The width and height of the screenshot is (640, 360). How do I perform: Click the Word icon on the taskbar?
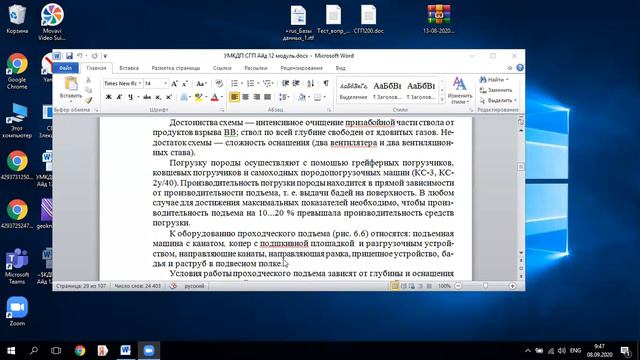point(126,350)
